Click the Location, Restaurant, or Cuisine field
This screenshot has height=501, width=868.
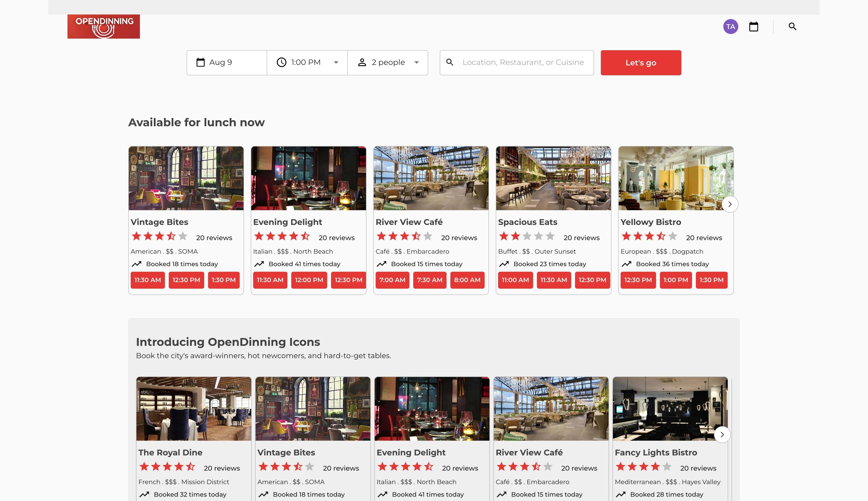(523, 62)
